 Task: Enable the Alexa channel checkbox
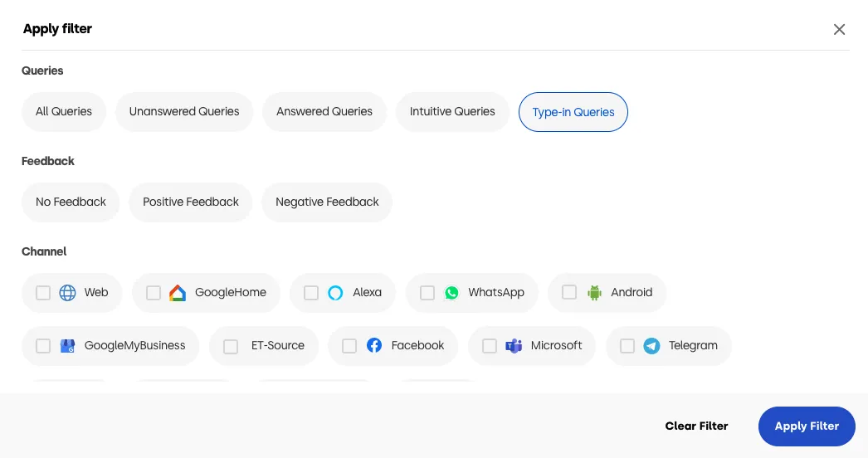pyautogui.click(x=311, y=292)
